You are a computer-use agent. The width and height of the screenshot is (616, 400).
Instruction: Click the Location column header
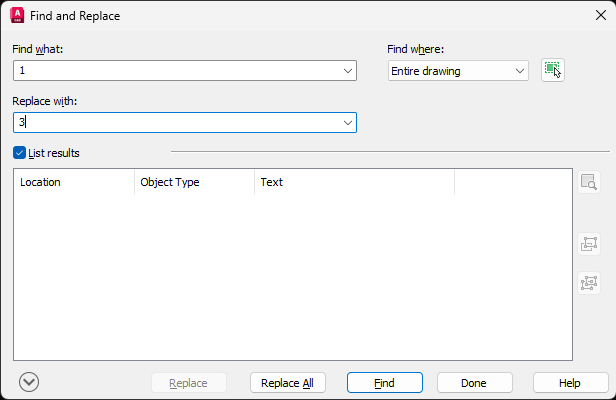tap(73, 182)
